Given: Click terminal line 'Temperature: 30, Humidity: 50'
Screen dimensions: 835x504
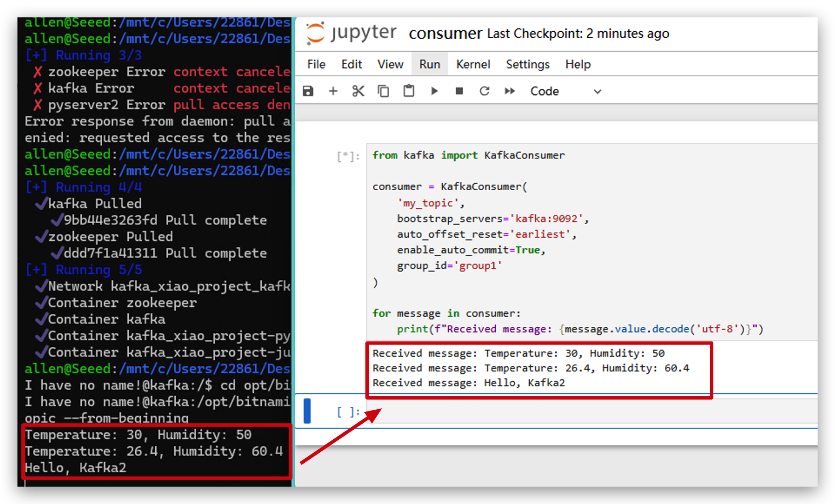Looking at the screenshot, I should tap(138, 435).
